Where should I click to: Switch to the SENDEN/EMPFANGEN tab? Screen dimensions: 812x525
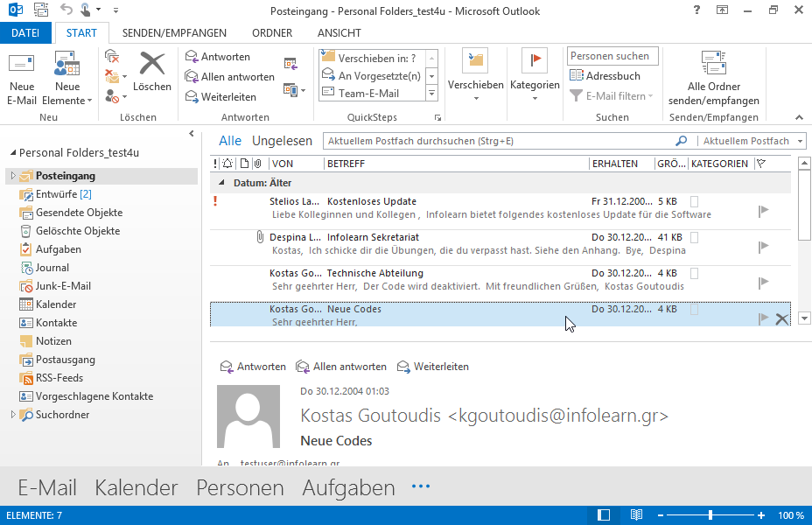pyautogui.click(x=174, y=32)
